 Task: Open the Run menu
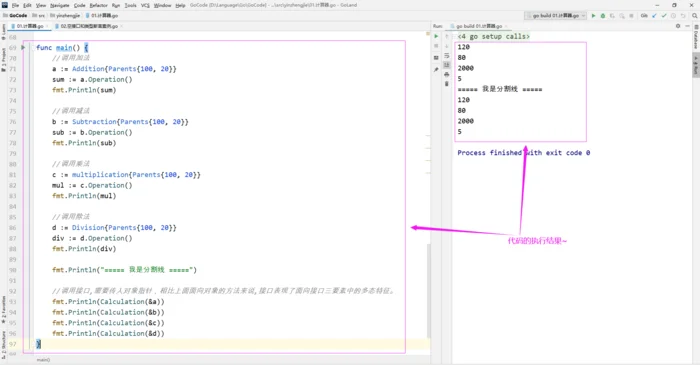pyautogui.click(x=116, y=5)
